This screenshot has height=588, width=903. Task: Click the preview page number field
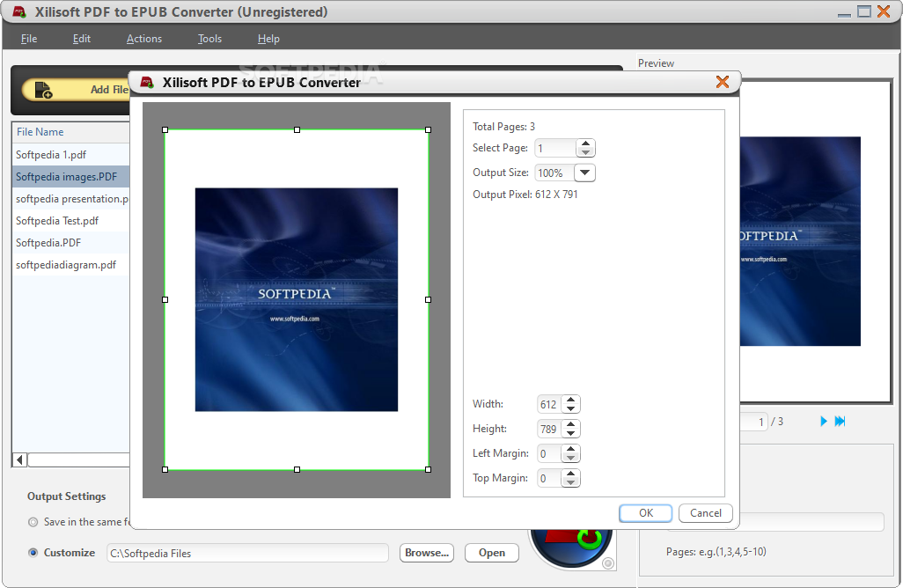pyautogui.click(x=754, y=422)
